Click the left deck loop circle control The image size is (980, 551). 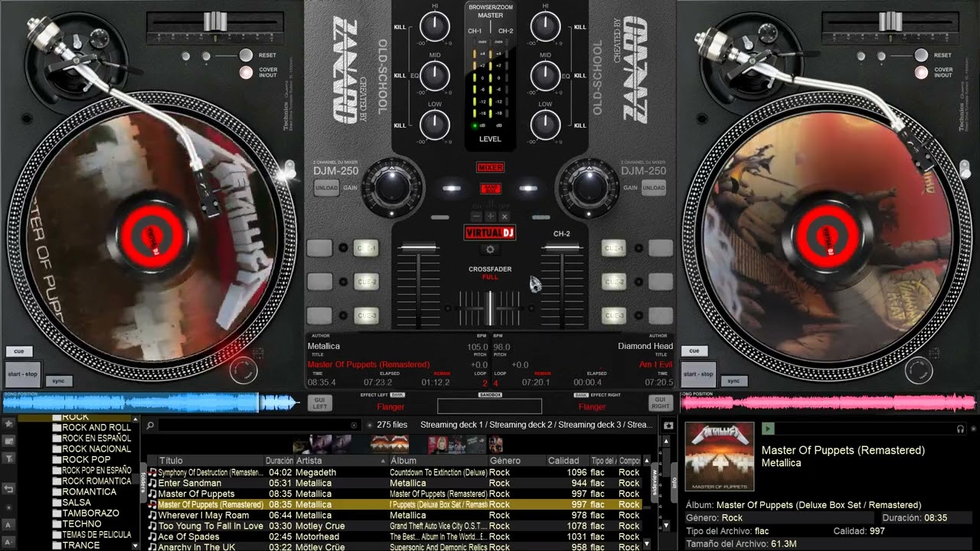click(243, 371)
